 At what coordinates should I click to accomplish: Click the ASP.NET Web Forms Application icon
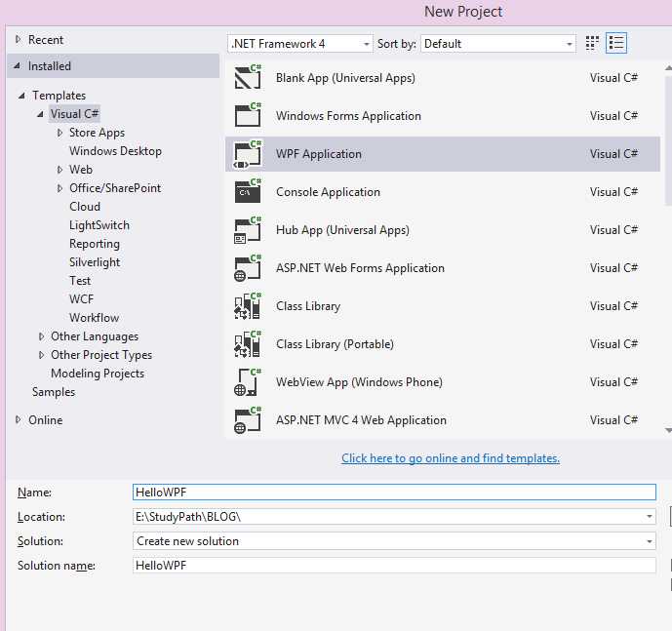pyautogui.click(x=248, y=268)
